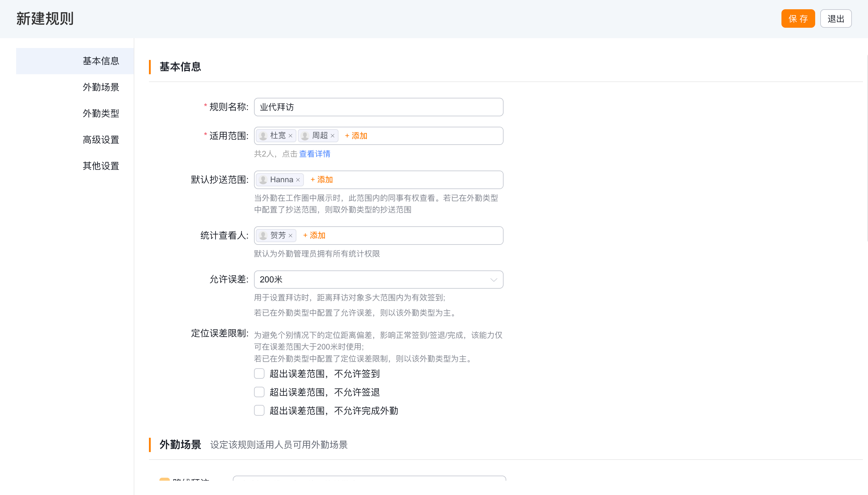Check 超出误差范围，不允许签退
This screenshot has width=868, height=495.
click(x=259, y=392)
